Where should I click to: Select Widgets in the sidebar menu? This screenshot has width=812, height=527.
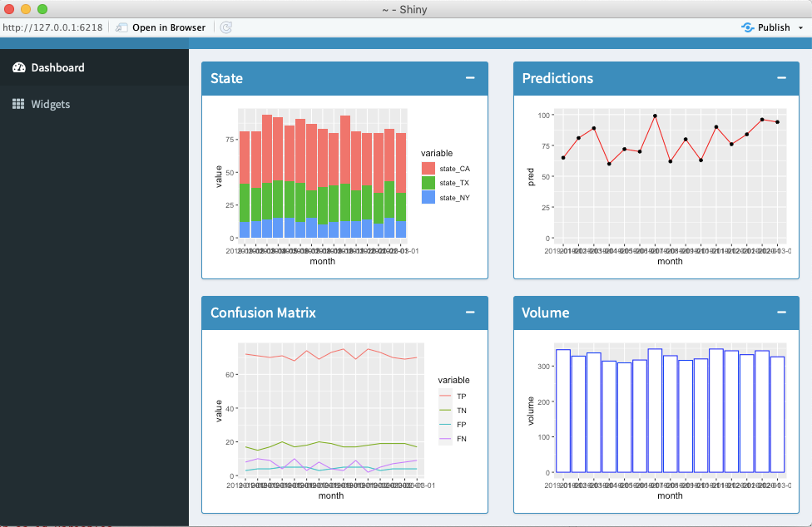52,104
